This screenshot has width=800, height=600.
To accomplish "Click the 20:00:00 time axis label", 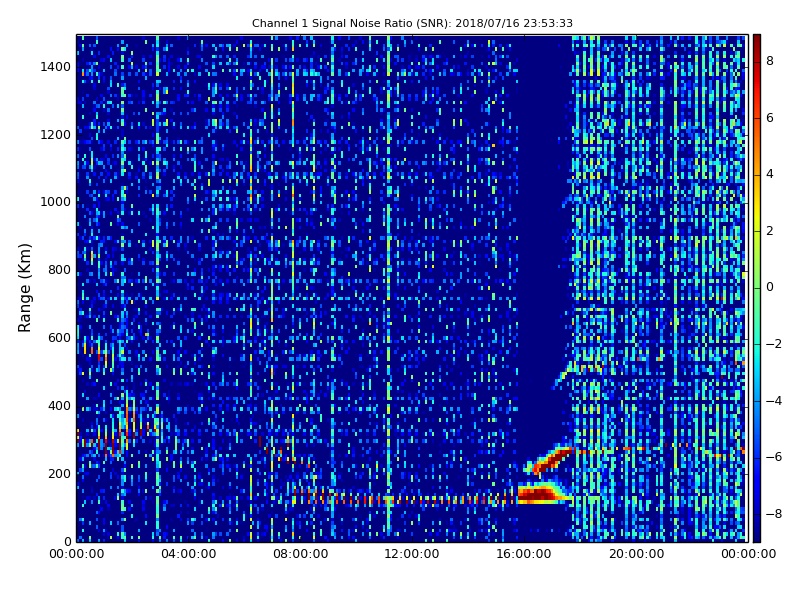I will coord(636,554).
